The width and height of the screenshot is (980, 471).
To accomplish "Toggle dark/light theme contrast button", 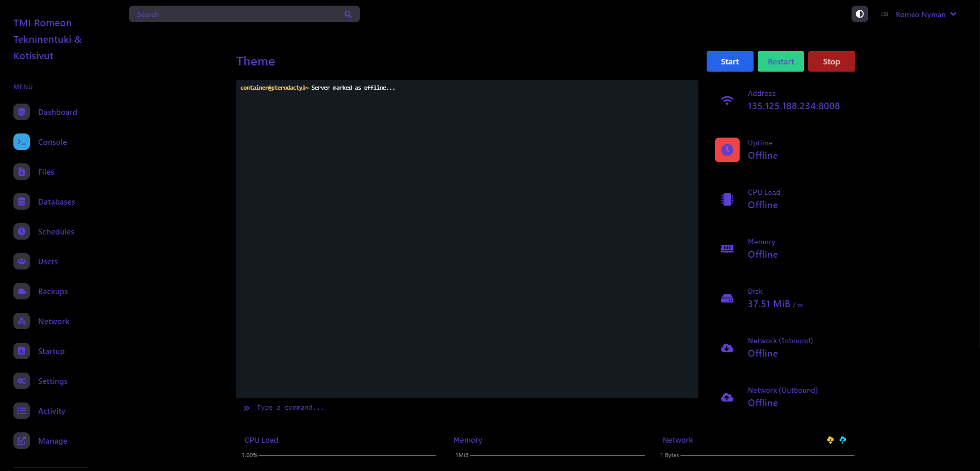I will tap(859, 14).
